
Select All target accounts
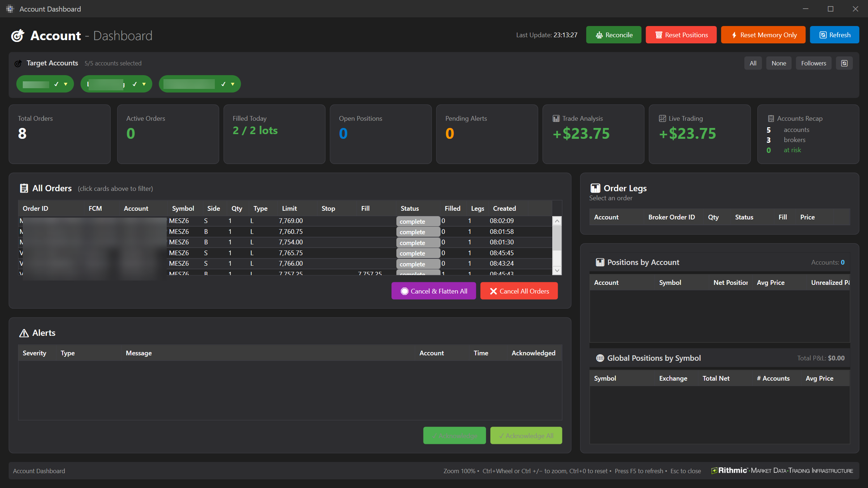753,63
